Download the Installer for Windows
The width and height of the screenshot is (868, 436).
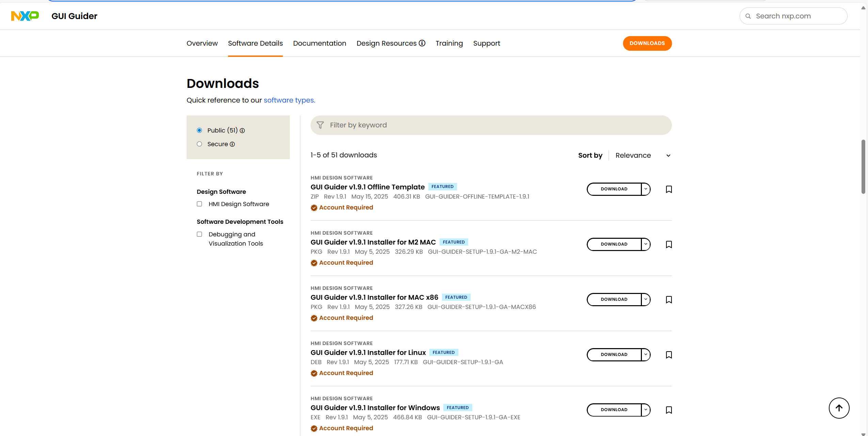614,410
